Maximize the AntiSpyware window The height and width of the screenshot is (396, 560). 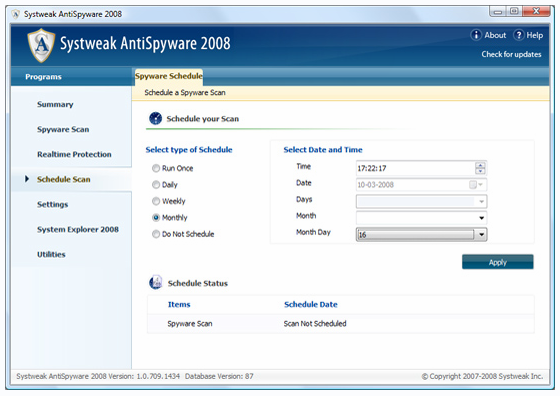click(x=514, y=11)
